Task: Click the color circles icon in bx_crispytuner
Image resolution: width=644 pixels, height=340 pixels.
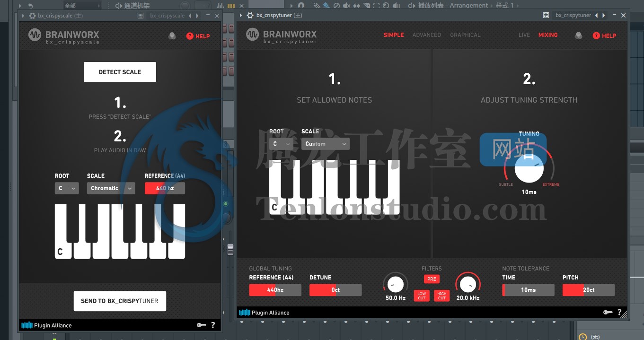Action: pyautogui.click(x=578, y=35)
